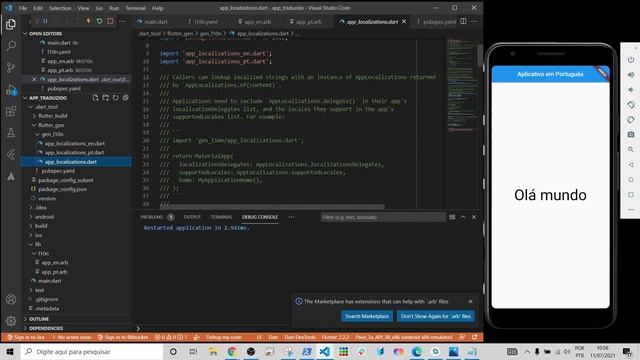Raise emulator volume
This screenshot has height=360, width=640.
click(631, 75)
